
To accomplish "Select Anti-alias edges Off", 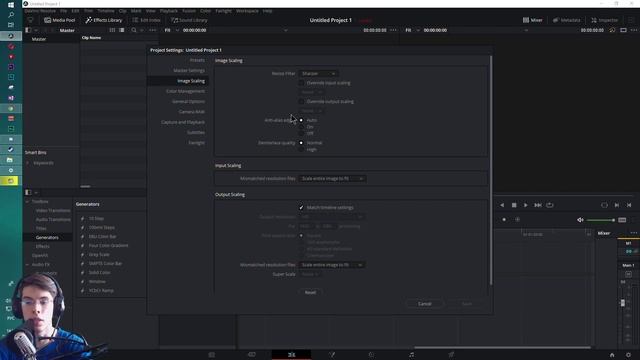I will (x=301, y=133).
